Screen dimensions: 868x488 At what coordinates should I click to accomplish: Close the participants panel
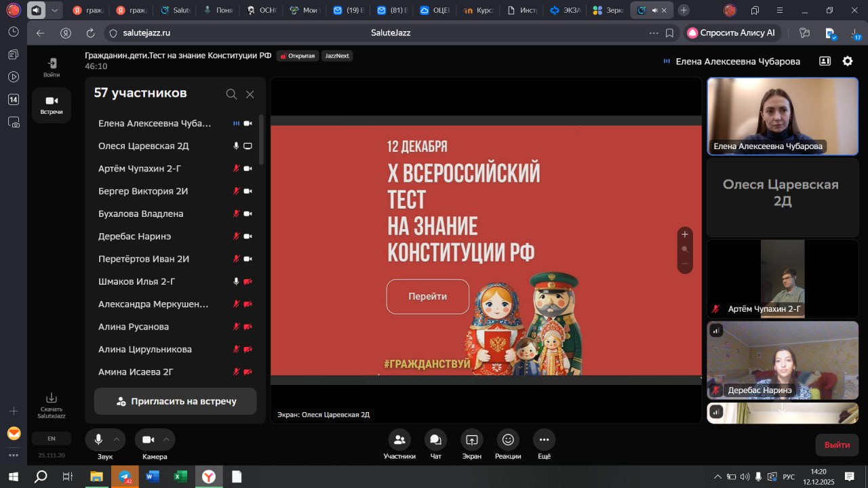250,94
